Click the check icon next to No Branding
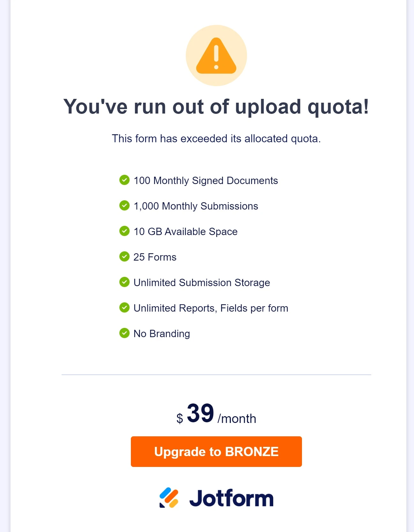Screen dimensions: 414x532 coord(124,333)
